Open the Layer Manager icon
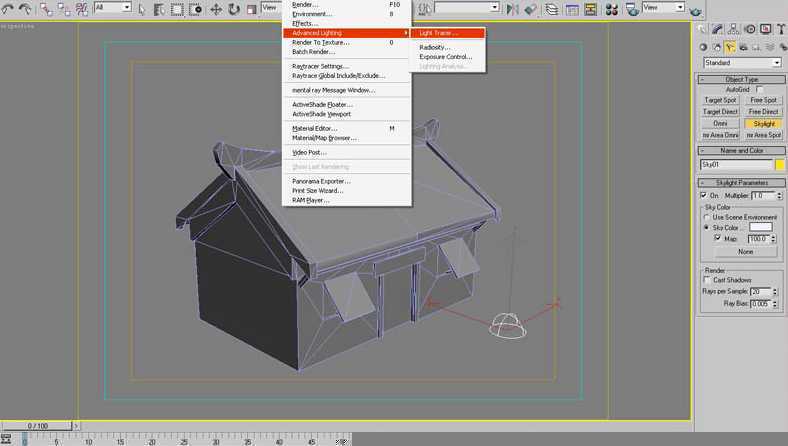The image size is (788, 446). tap(552, 9)
